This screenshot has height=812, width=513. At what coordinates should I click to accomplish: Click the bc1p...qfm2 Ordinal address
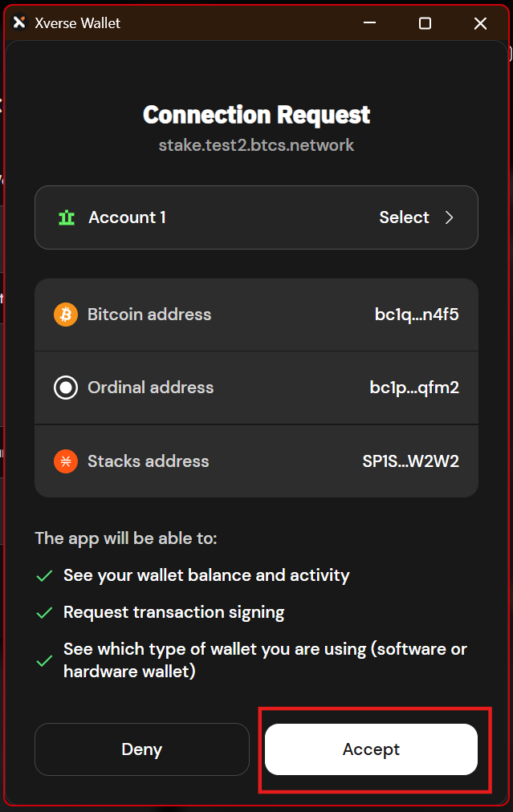(414, 388)
